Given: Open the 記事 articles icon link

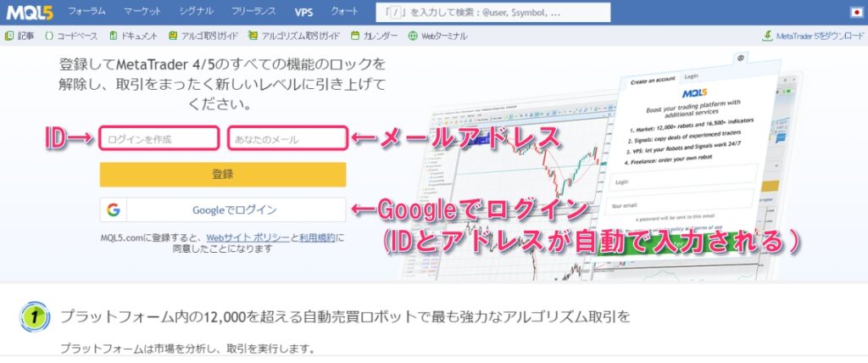Looking at the screenshot, I should tap(9, 36).
